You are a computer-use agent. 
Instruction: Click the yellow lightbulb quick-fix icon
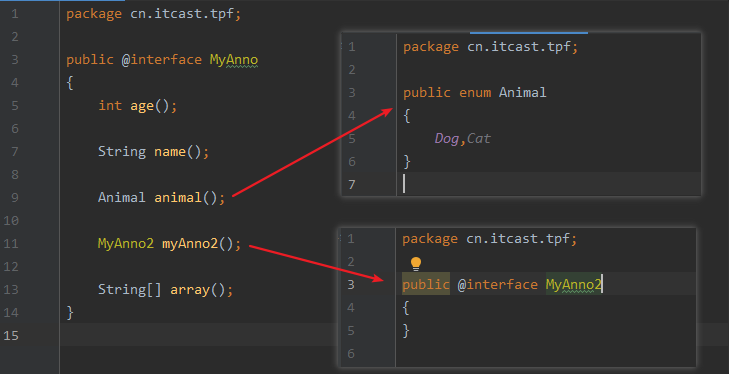pyautogui.click(x=416, y=264)
